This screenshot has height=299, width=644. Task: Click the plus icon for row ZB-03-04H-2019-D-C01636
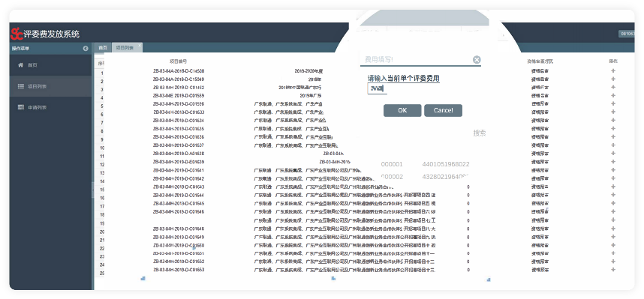tap(613, 136)
